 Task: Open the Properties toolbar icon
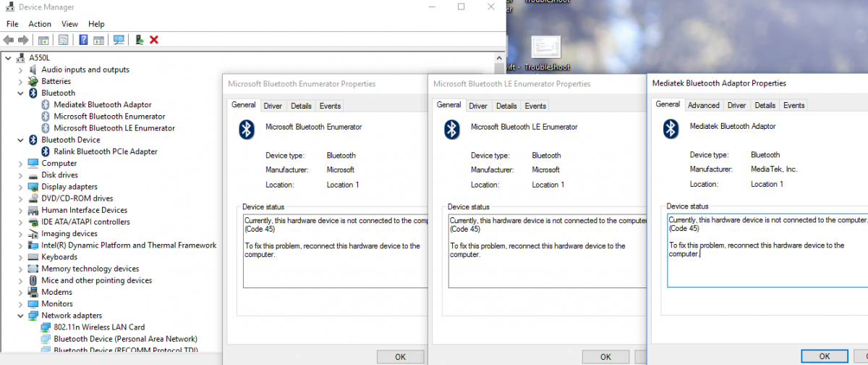point(64,40)
